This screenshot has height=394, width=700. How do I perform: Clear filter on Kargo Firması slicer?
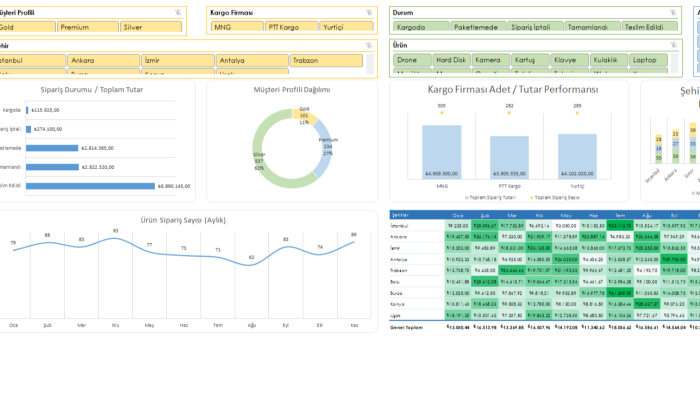pos(369,12)
